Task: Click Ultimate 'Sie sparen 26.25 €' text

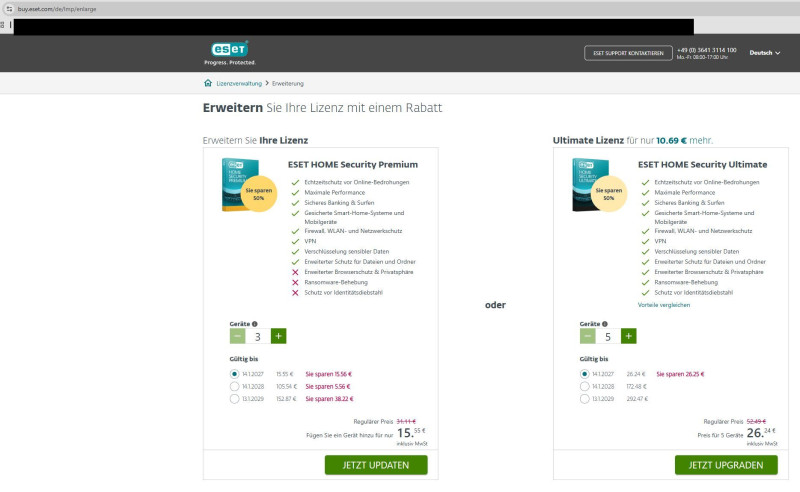Action: pyautogui.click(x=680, y=374)
